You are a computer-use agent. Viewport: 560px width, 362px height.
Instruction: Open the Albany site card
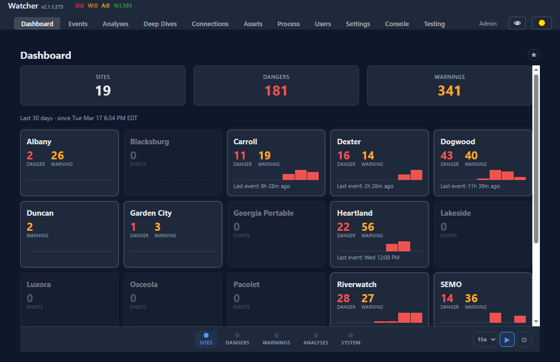tap(69, 163)
